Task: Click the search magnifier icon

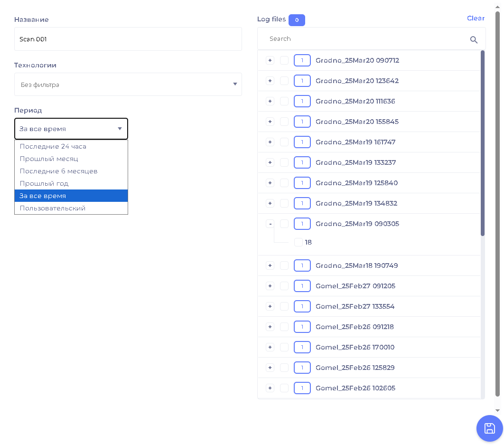Action: (x=473, y=40)
